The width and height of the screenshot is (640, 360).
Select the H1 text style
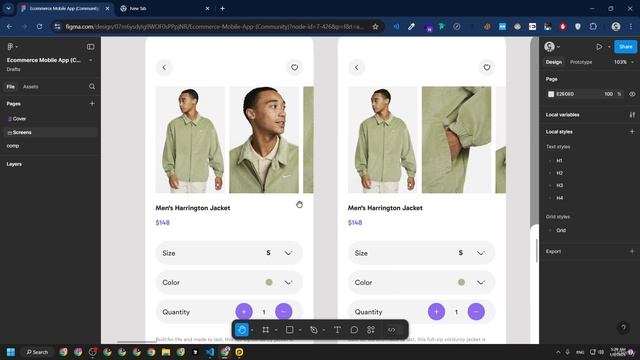point(559,161)
